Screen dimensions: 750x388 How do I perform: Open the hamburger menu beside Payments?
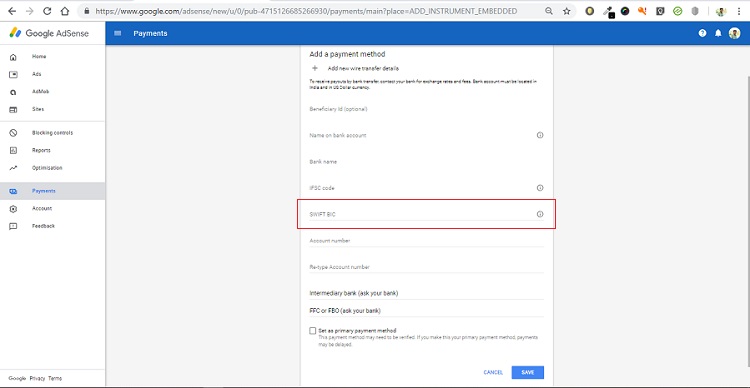118,33
